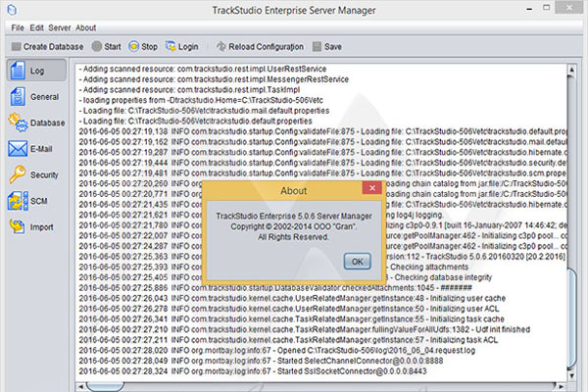Open the General settings tab
Image resolution: width=588 pixels, height=392 pixels.
pos(28,96)
